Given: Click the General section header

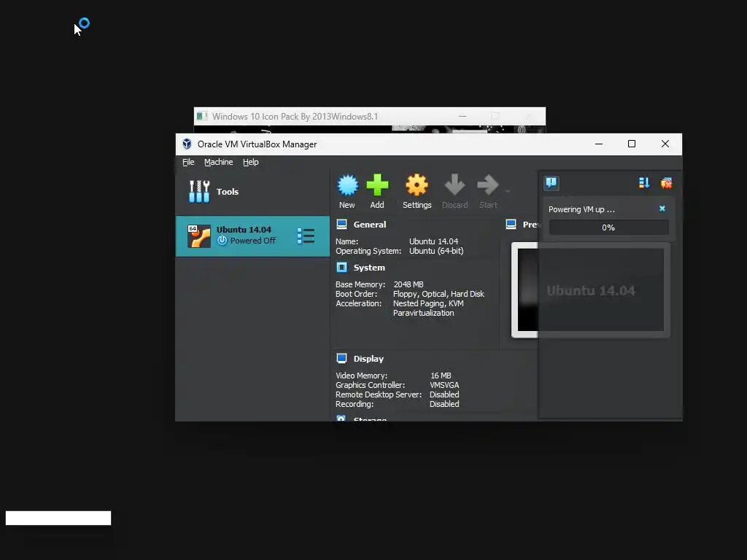Looking at the screenshot, I should pos(370,225).
